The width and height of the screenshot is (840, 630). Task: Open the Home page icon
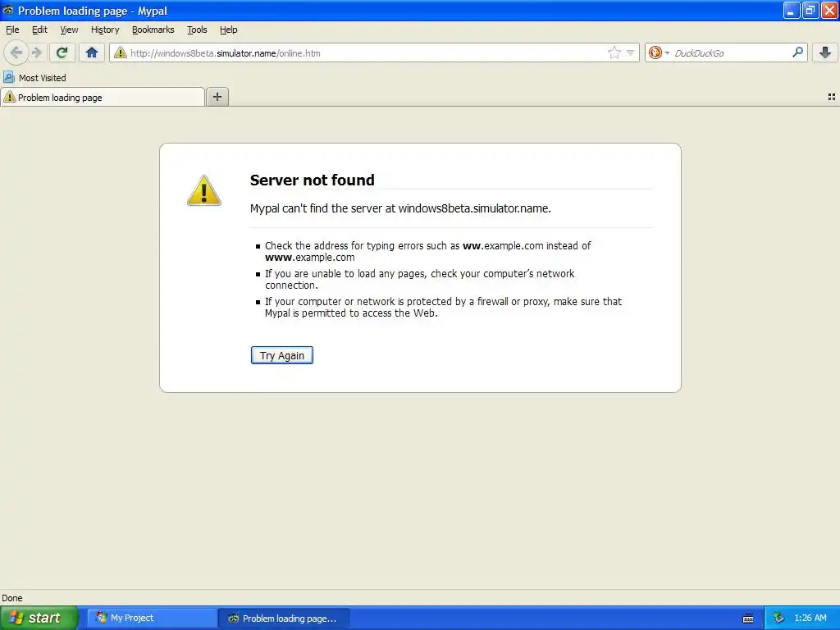point(92,52)
